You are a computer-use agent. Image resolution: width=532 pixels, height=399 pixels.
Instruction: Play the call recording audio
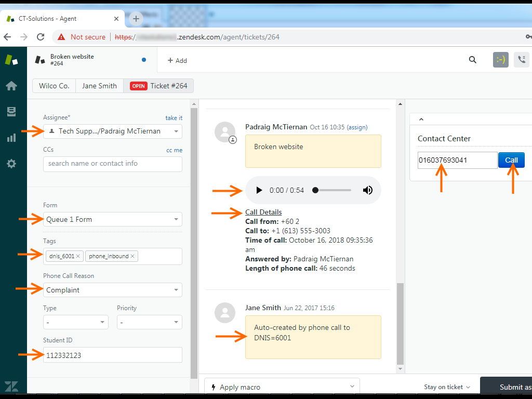click(259, 190)
